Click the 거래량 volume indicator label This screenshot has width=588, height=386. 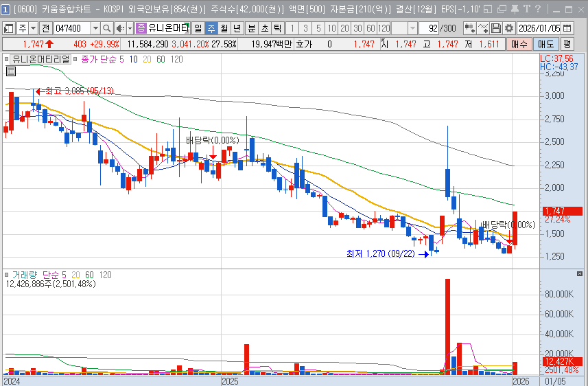point(25,275)
